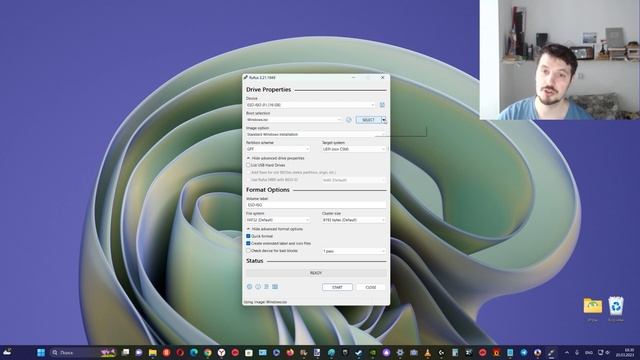Switch to the Rufus taskbar icon

point(551,353)
